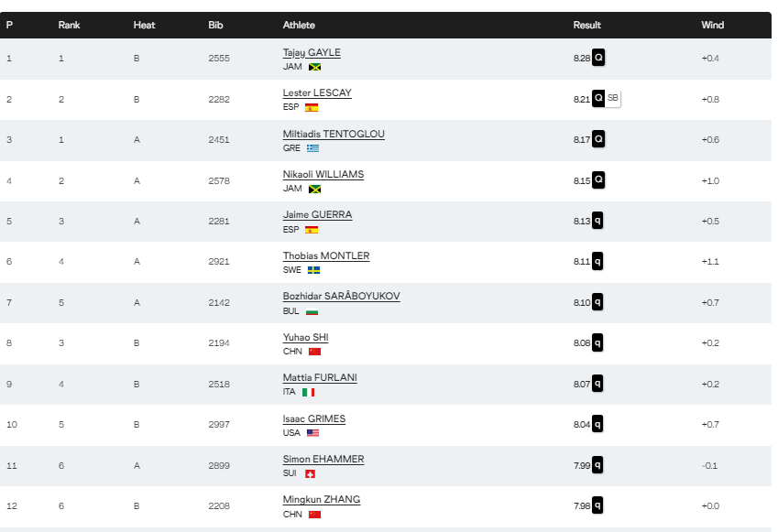The height and width of the screenshot is (532, 778).
Task: Click the Jamaica flag under Tajay GAYLE
Action: pyautogui.click(x=314, y=67)
